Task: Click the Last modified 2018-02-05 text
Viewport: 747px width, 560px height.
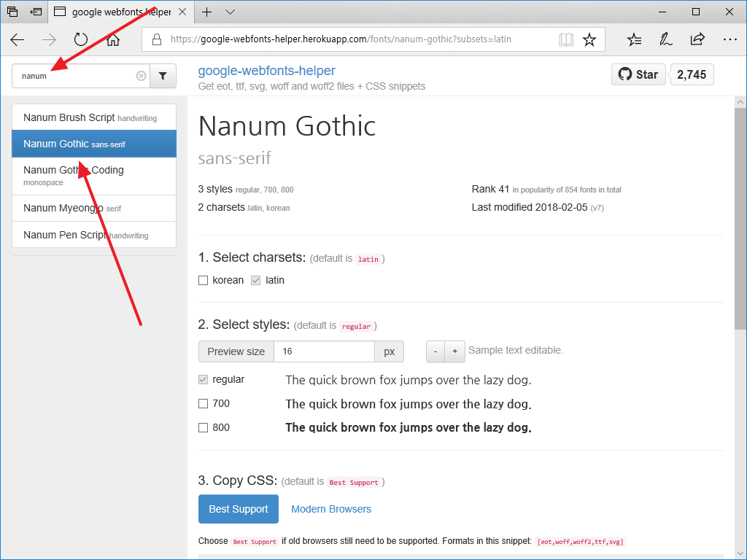Action: pyautogui.click(x=530, y=208)
